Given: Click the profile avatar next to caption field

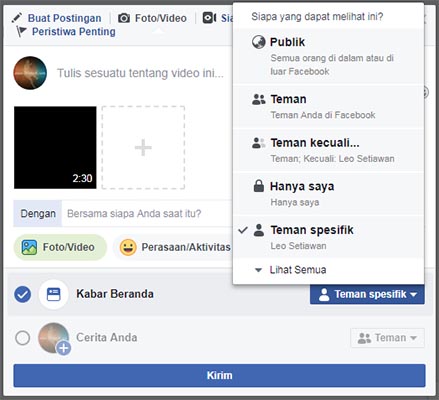Looking at the screenshot, I should [30, 73].
